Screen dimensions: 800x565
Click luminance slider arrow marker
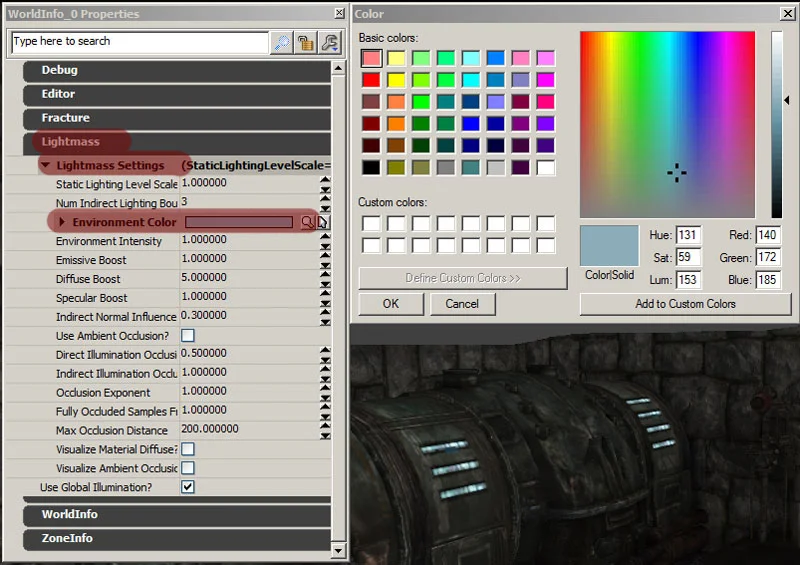[x=787, y=100]
